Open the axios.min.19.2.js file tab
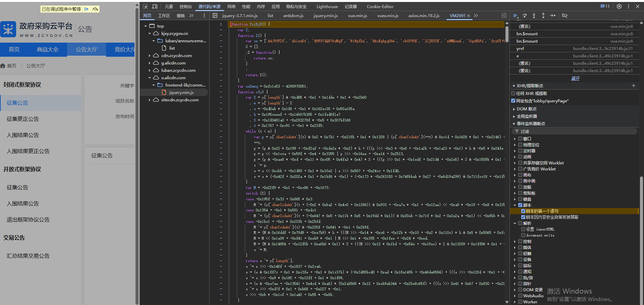 pos(424,15)
